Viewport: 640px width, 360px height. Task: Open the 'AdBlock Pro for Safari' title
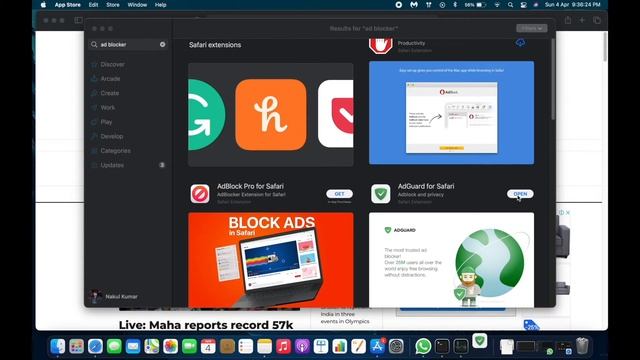[x=250, y=186]
